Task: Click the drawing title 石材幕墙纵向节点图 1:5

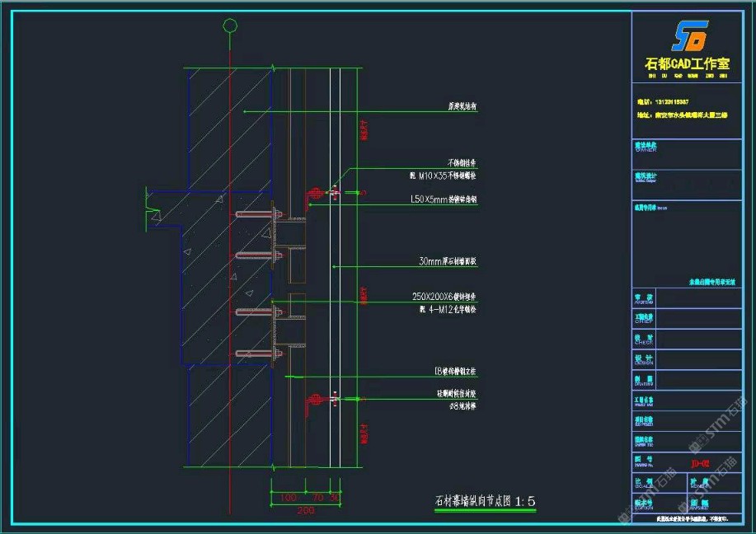Action: point(486,500)
